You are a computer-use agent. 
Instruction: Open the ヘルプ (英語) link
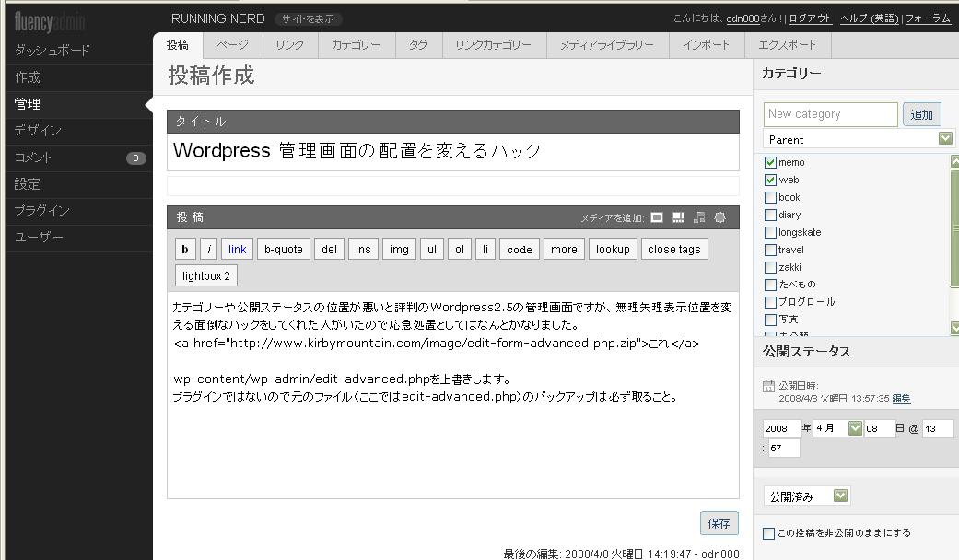click(869, 18)
